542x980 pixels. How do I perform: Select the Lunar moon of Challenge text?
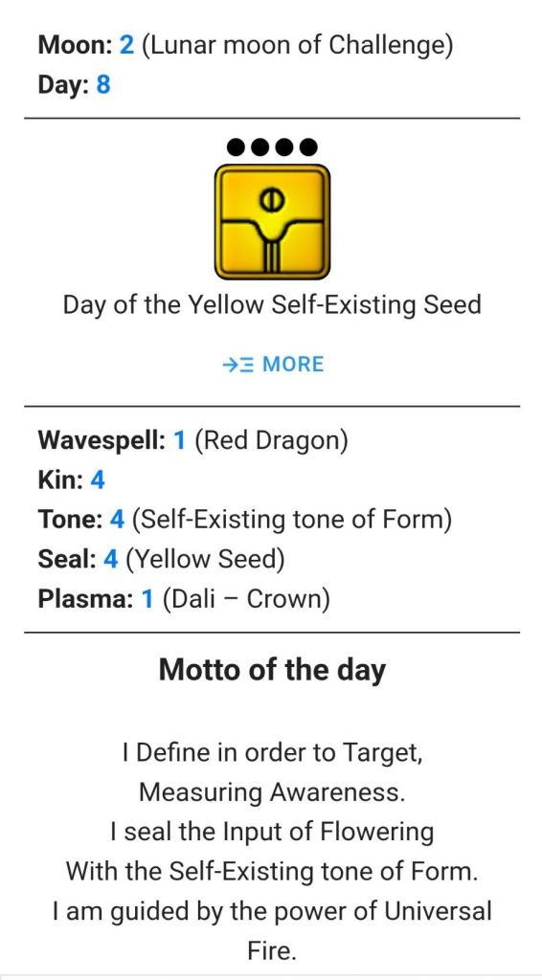pyautogui.click(x=298, y=46)
